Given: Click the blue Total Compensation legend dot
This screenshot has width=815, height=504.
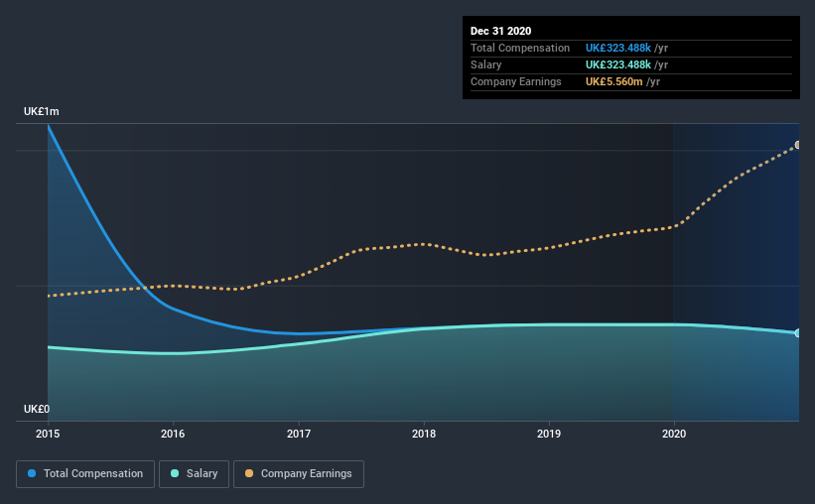Looking at the screenshot, I should click(32, 473).
